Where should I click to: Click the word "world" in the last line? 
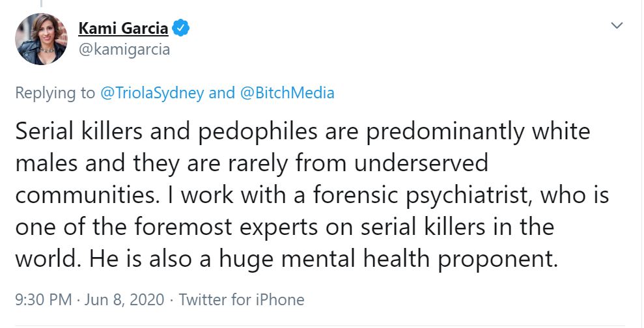coord(45,259)
